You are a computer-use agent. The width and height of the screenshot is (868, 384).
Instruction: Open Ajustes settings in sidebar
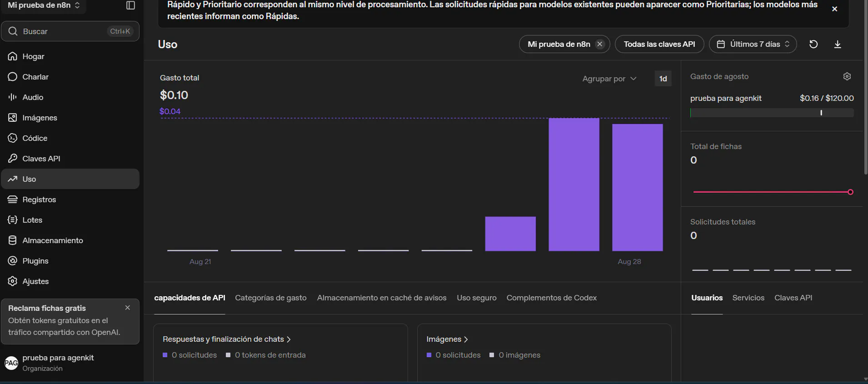[70, 281]
